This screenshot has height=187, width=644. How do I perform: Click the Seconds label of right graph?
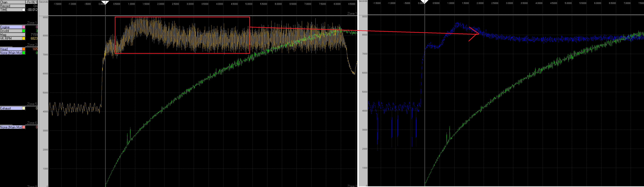pyautogui.click(x=363, y=1)
